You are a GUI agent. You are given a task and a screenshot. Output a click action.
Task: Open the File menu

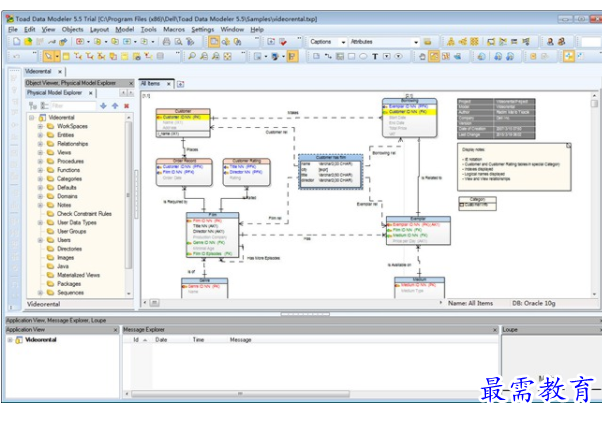(x=13, y=30)
